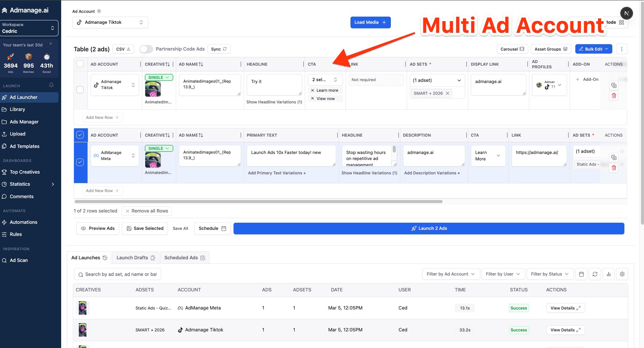
Task: Click the ad launches search field
Action: pyautogui.click(x=118, y=274)
